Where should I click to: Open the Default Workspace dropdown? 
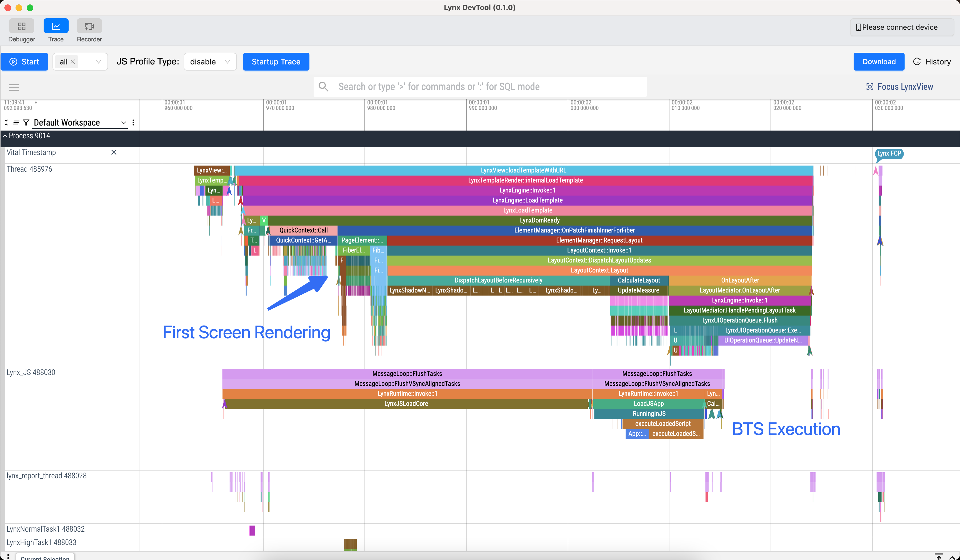[80, 122]
